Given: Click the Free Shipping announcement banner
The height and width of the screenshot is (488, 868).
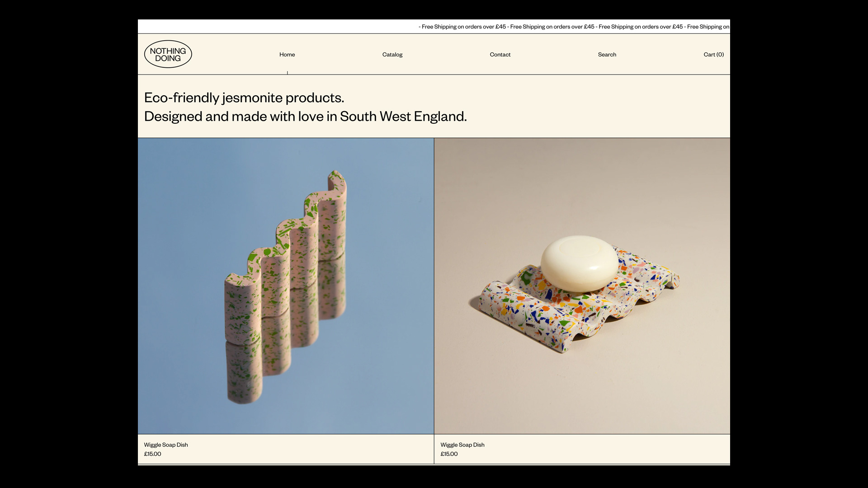Looking at the screenshot, I should coord(434,27).
